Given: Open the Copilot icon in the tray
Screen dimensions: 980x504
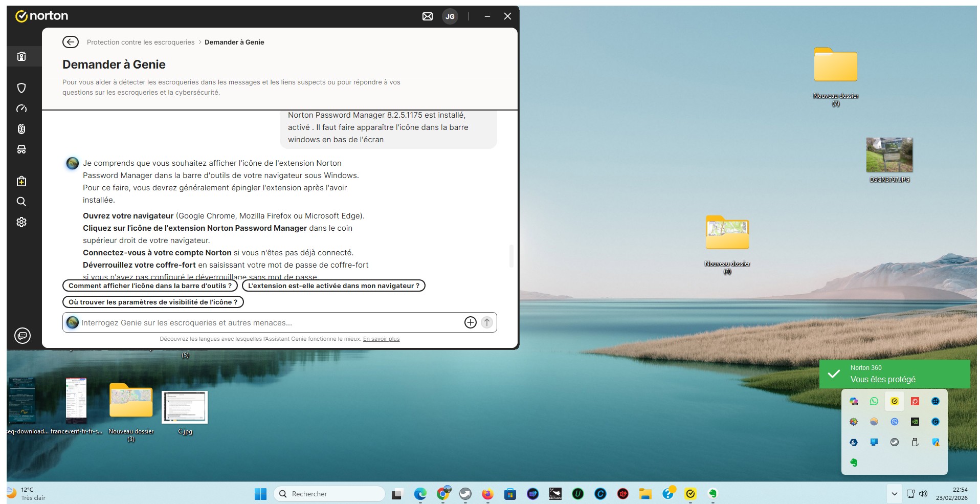Looking at the screenshot, I should click(854, 401).
